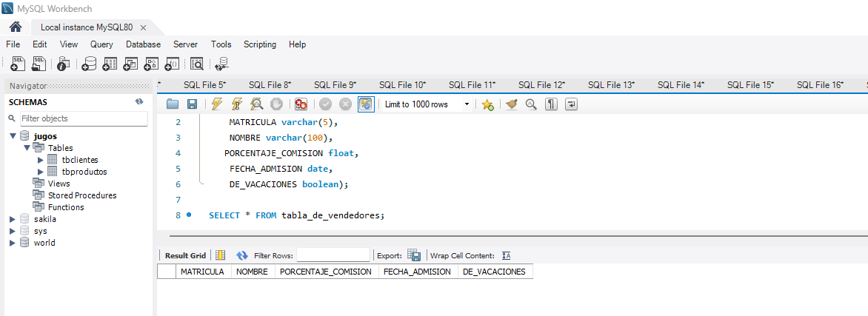This screenshot has height=316, width=868.
Task: Execute the script with lightning bolt
Action: point(217,104)
